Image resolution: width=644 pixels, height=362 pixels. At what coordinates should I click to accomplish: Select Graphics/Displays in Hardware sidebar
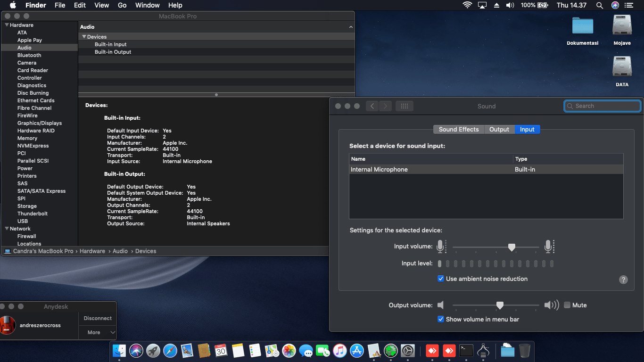coord(40,123)
